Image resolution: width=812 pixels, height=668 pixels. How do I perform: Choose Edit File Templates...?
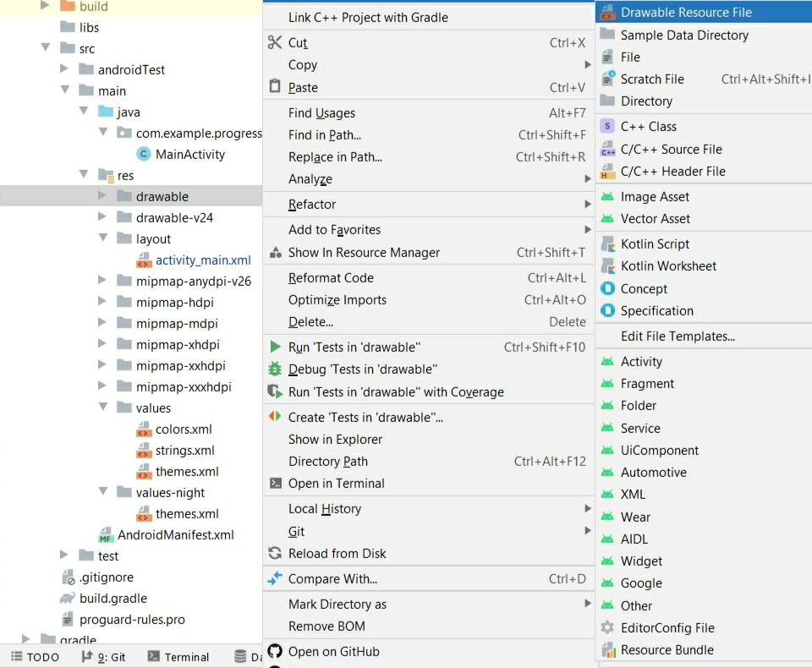click(x=705, y=336)
